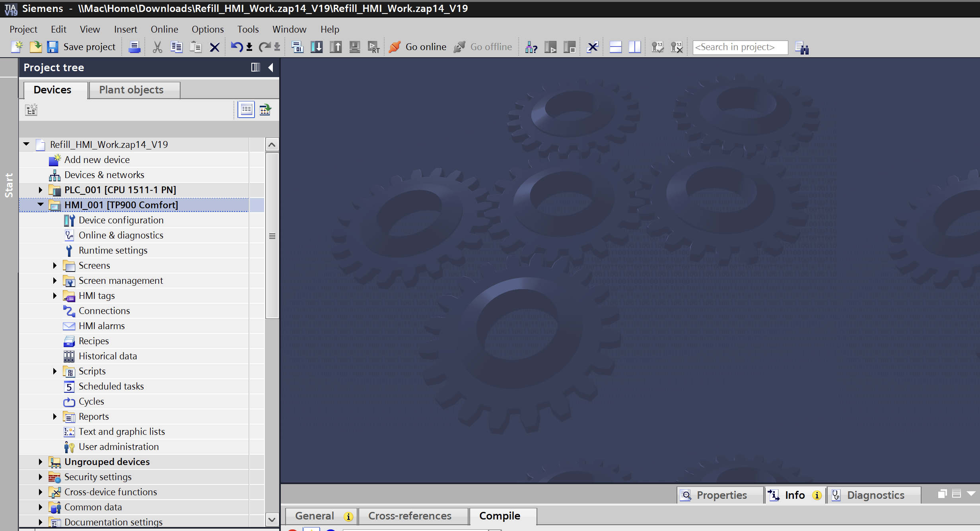Collapse the HMI_001 TP900 Comfort node

40,205
